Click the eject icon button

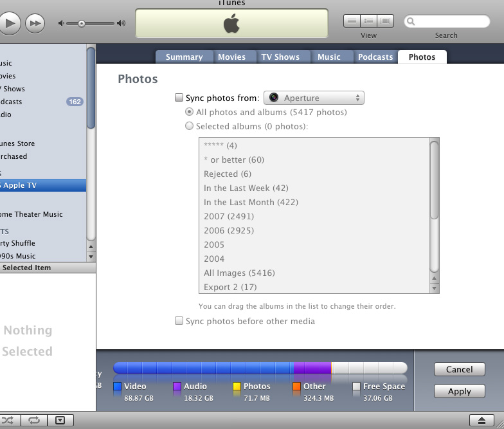tap(482, 421)
